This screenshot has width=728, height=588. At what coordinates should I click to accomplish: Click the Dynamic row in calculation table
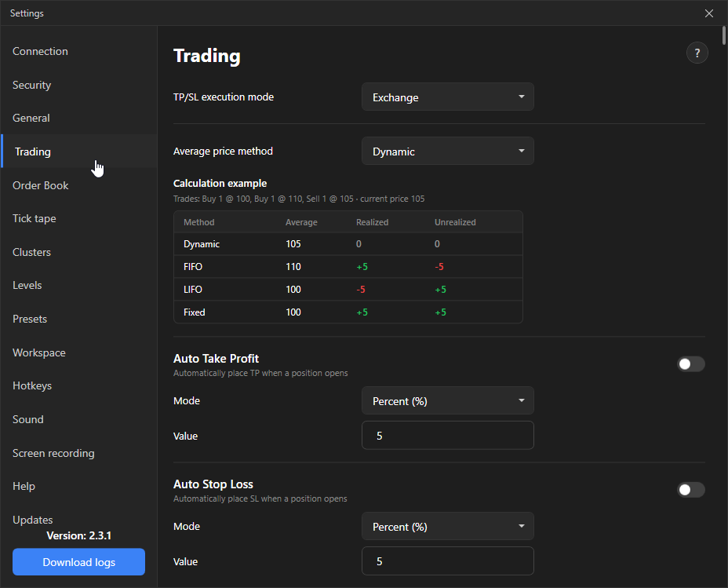(348, 244)
